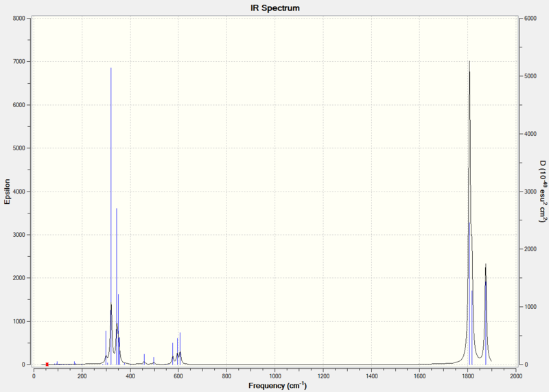Screen dimensions: 549x392
Task: Click the tallest blue stick near 320 cm-1
Action: 111,216
